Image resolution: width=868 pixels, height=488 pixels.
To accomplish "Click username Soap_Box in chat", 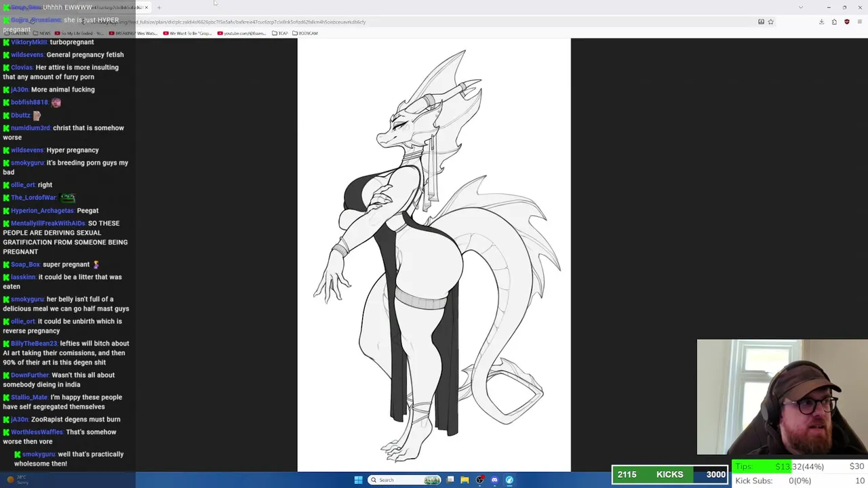I will coord(26,264).
